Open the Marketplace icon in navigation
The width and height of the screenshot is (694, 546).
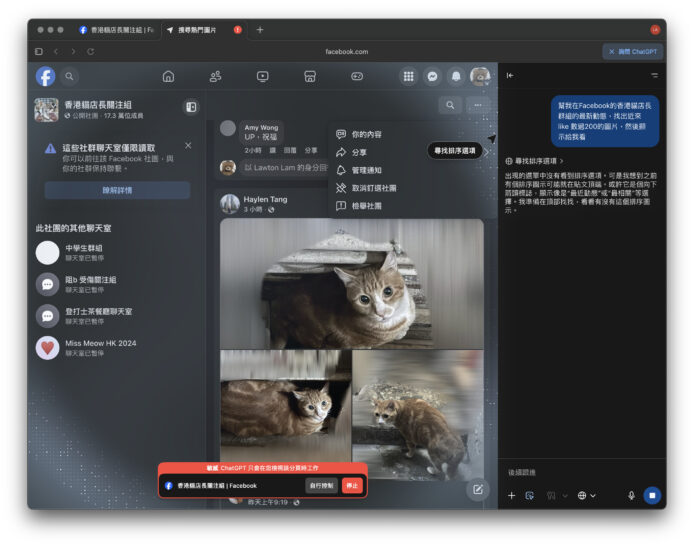[310, 76]
